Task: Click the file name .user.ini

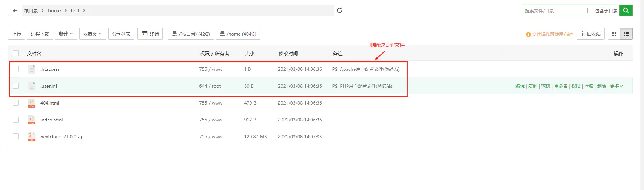Action: (49, 86)
